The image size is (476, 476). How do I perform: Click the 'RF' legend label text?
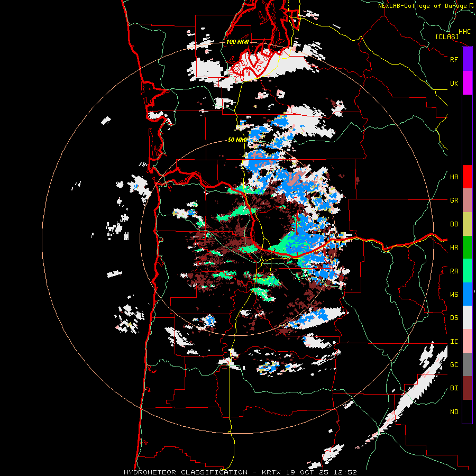[454, 59]
